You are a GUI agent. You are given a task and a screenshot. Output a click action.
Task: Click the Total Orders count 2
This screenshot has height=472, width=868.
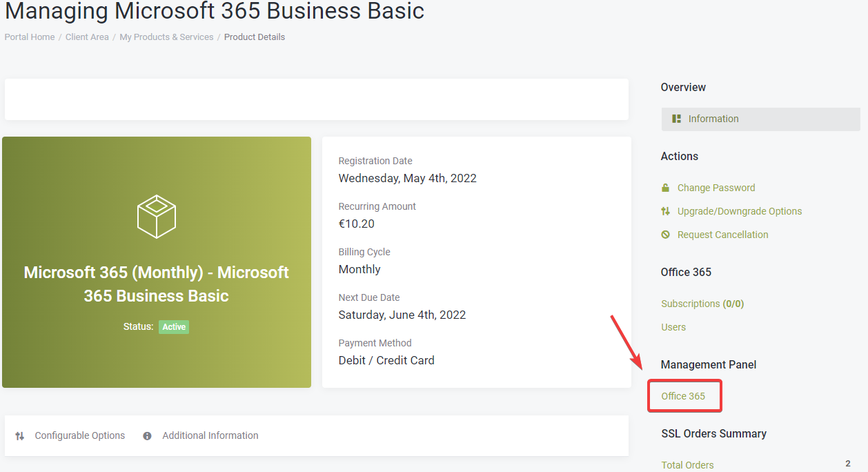[848, 464]
